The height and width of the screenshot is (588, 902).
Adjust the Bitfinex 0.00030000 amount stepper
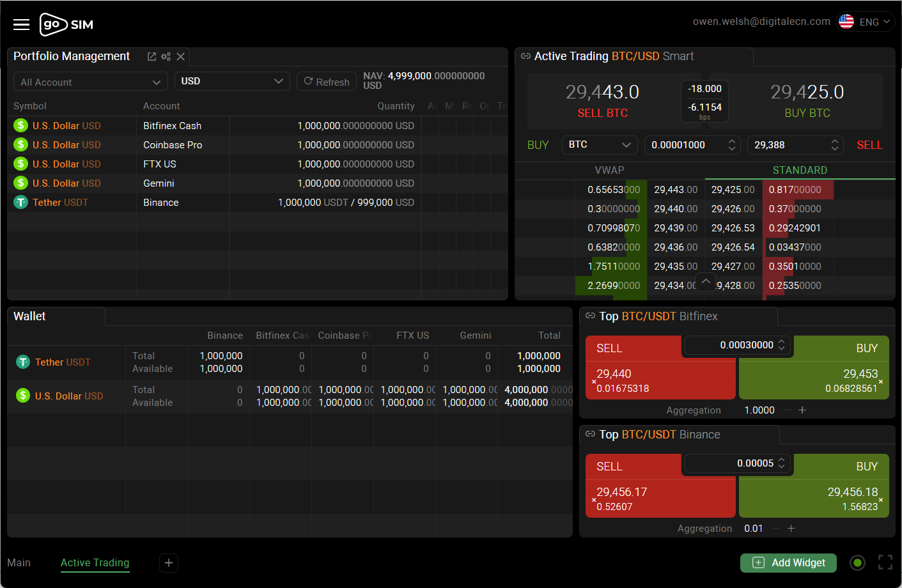point(781,345)
